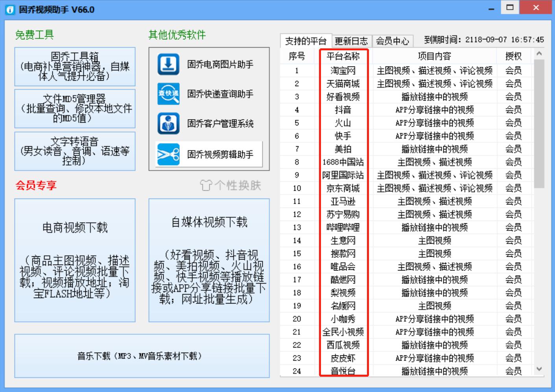
Task: Open the 支持的平台 tab
Action: (306, 41)
